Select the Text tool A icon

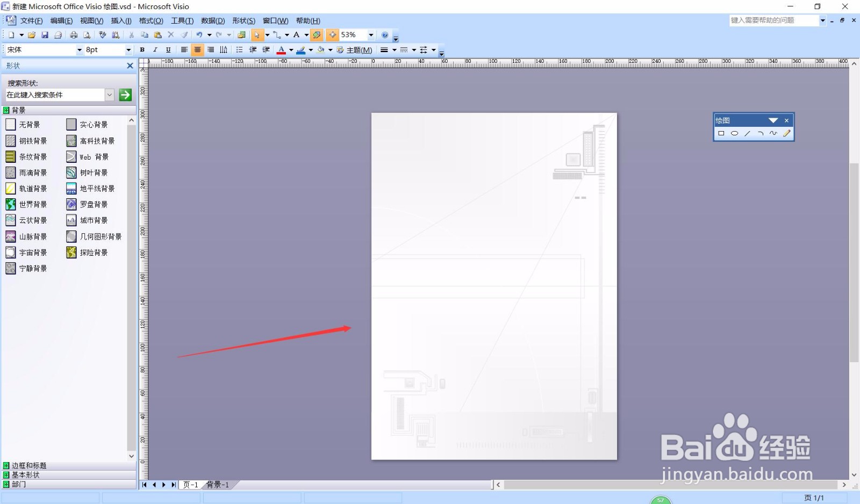tap(296, 35)
